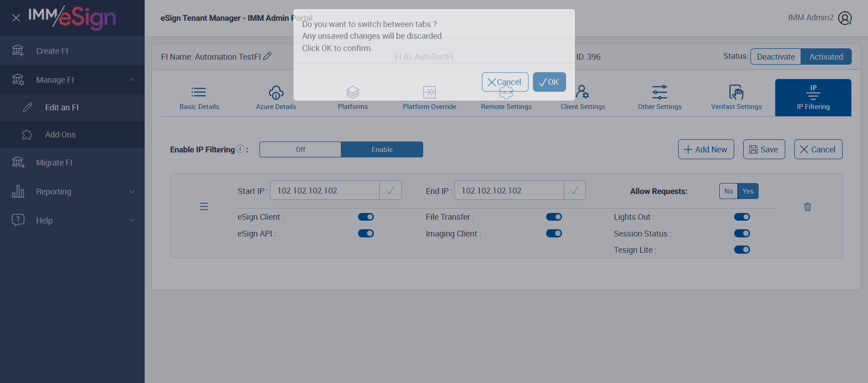Go to the Other Settings tab
868x383 pixels.
coord(660,98)
